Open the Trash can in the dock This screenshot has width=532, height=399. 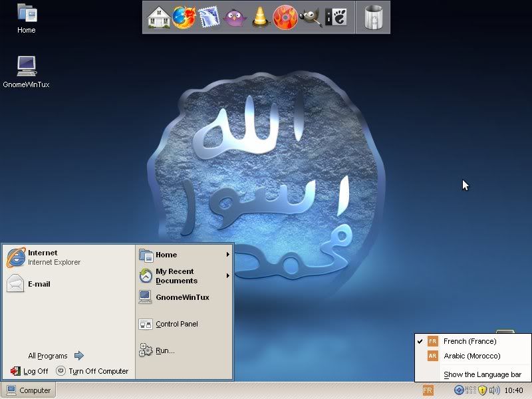click(374, 17)
